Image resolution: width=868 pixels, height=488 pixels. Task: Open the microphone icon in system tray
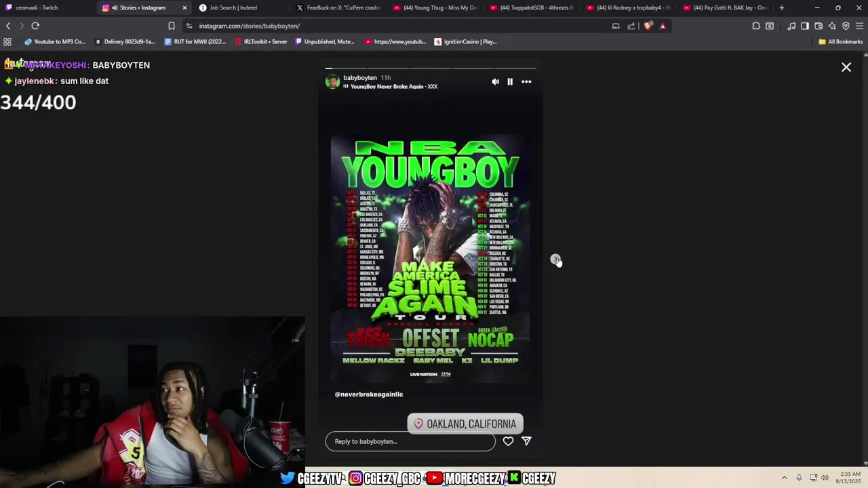799,477
